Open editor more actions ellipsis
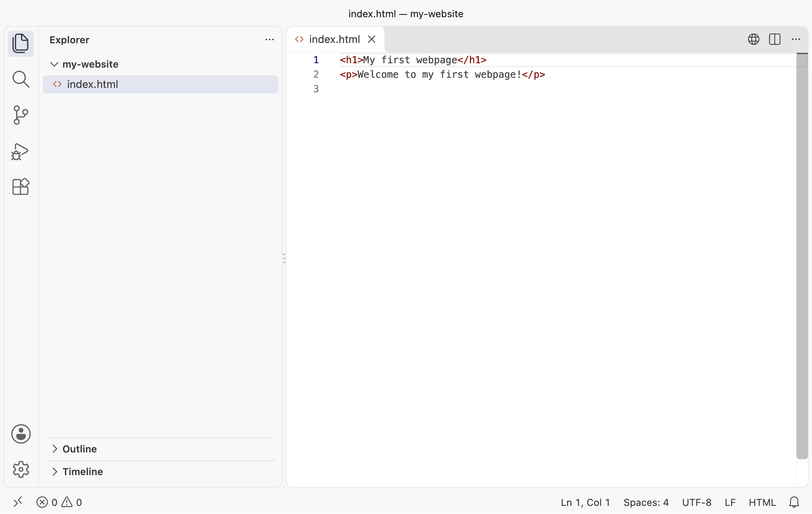The height and width of the screenshot is (514, 812). tap(796, 39)
